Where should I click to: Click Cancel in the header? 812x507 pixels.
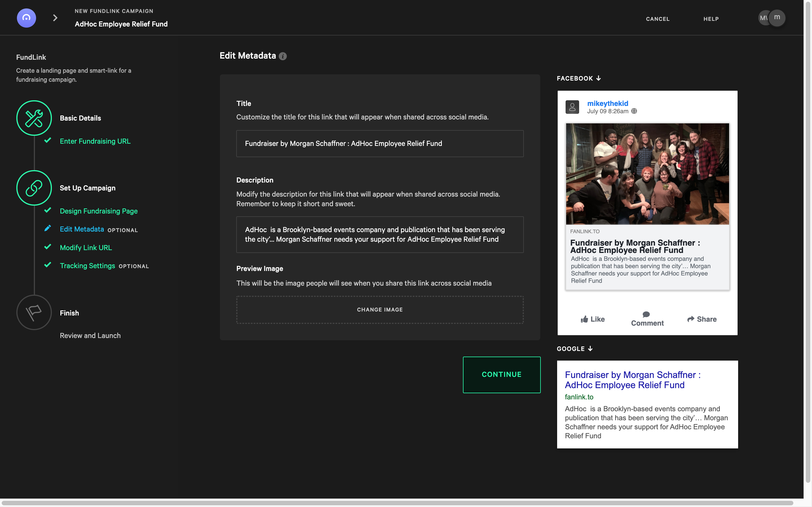[657, 19]
